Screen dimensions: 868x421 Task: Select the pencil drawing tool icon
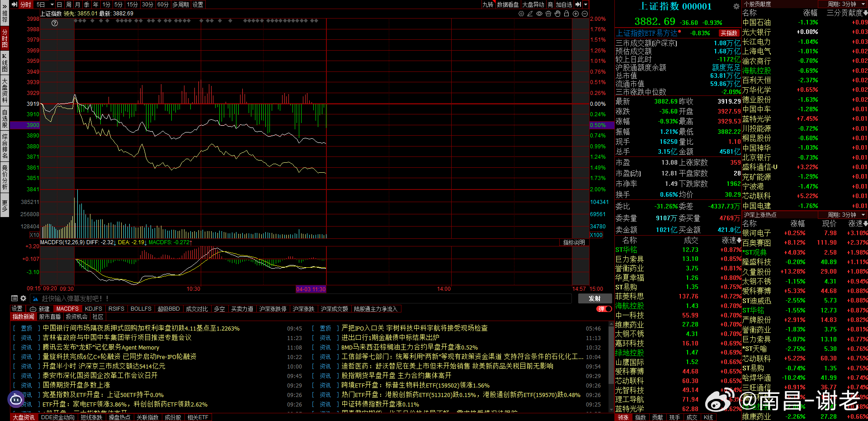tap(530, 14)
